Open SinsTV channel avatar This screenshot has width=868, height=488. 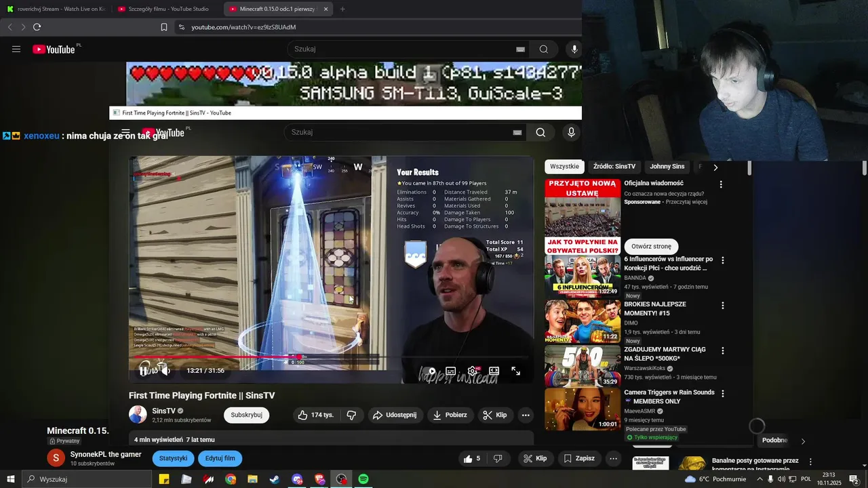[138, 415]
